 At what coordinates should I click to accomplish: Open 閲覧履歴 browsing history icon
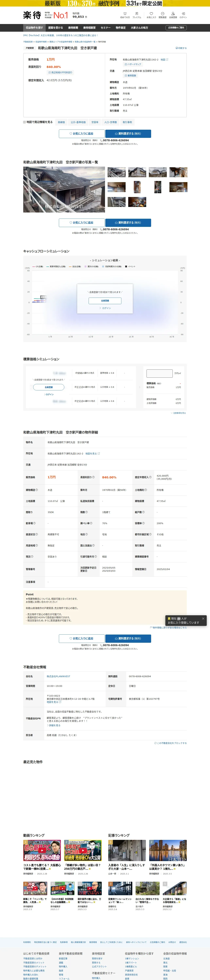(162, 15)
